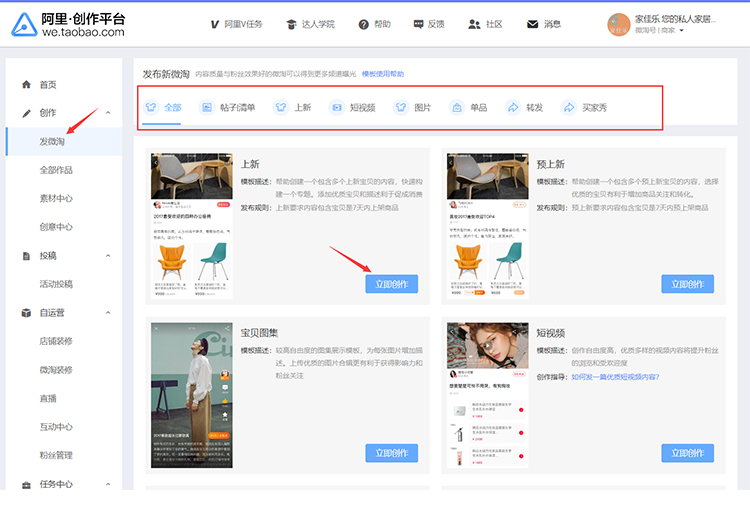
Task: Click the 阿里·创作平台 logo
Action: pos(68,24)
